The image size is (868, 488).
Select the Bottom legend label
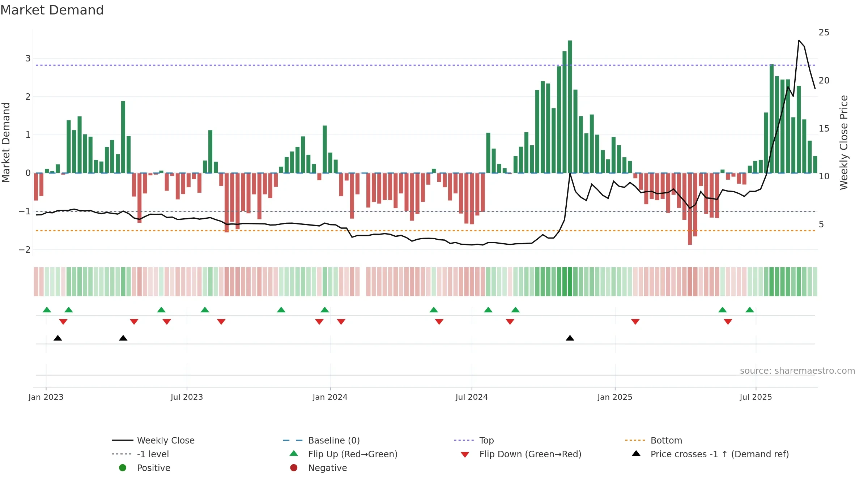coord(666,440)
